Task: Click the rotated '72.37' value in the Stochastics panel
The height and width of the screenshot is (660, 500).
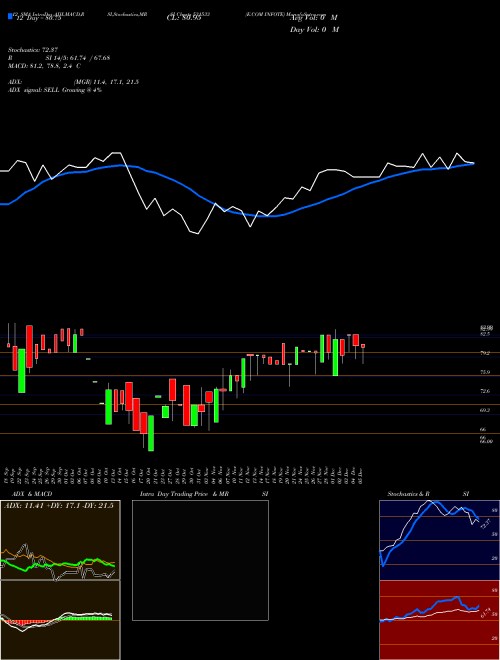Action: coord(485,524)
